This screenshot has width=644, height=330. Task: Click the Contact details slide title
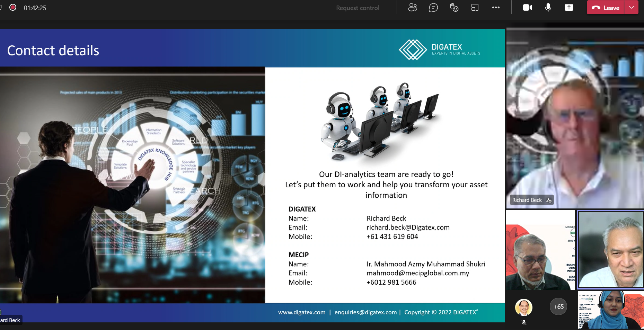53,51
